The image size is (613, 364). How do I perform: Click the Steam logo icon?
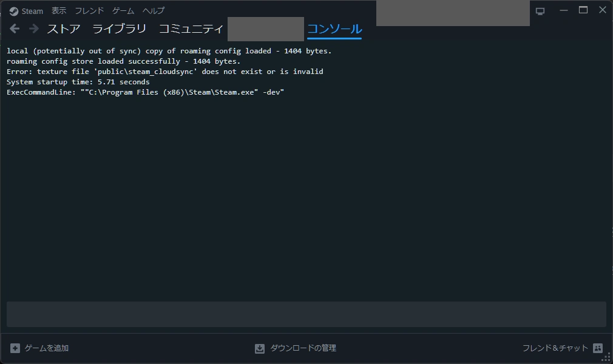tap(15, 10)
